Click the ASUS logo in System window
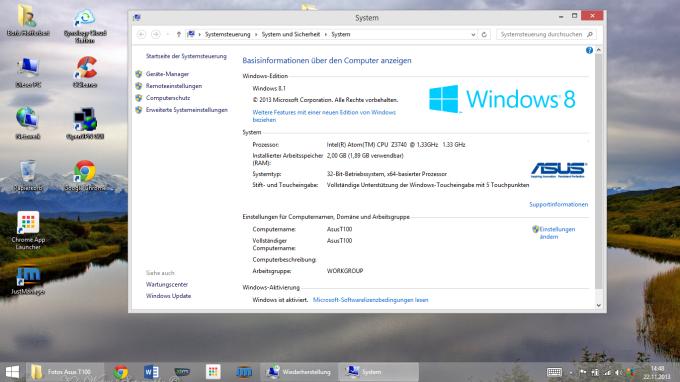The width and height of the screenshot is (680, 382). (559, 170)
